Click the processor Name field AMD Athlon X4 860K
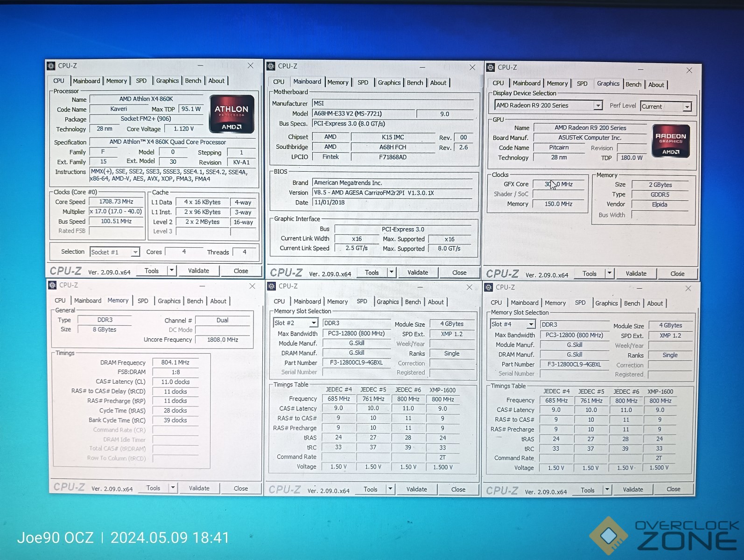Viewport: 744px width, 560px height. click(x=147, y=99)
